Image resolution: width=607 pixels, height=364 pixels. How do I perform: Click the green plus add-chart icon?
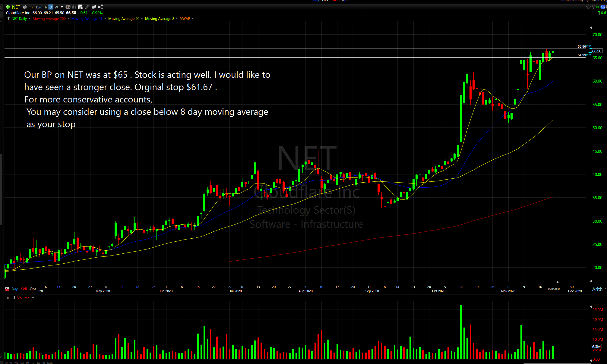point(8,7)
